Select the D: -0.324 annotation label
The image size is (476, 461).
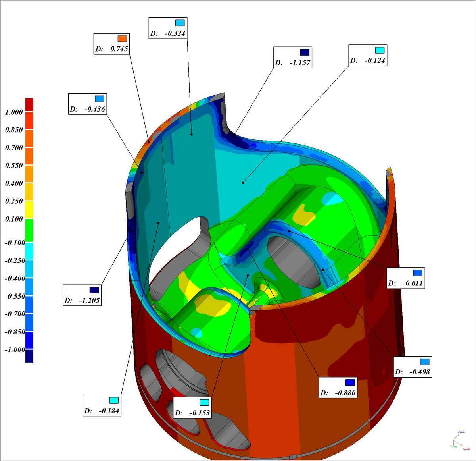(x=168, y=28)
